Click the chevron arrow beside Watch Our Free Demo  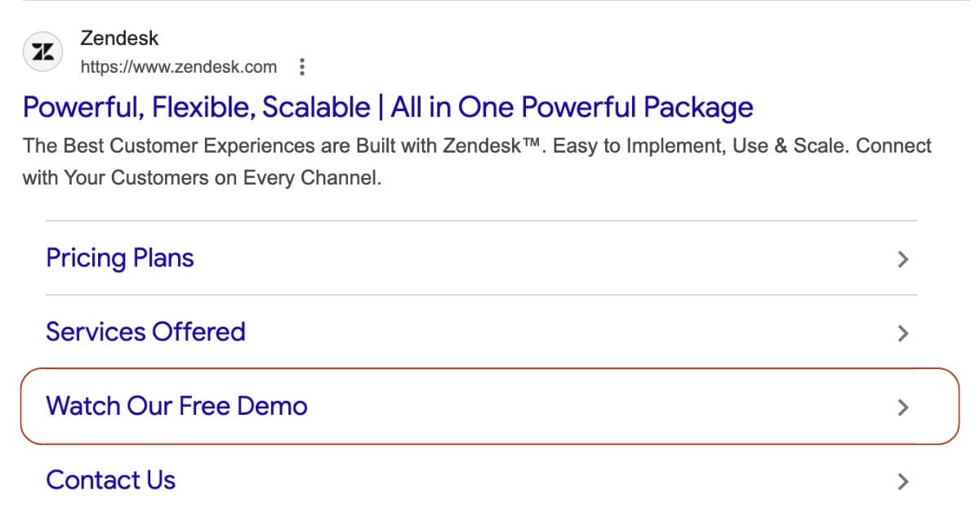pyautogui.click(x=902, y=407)
